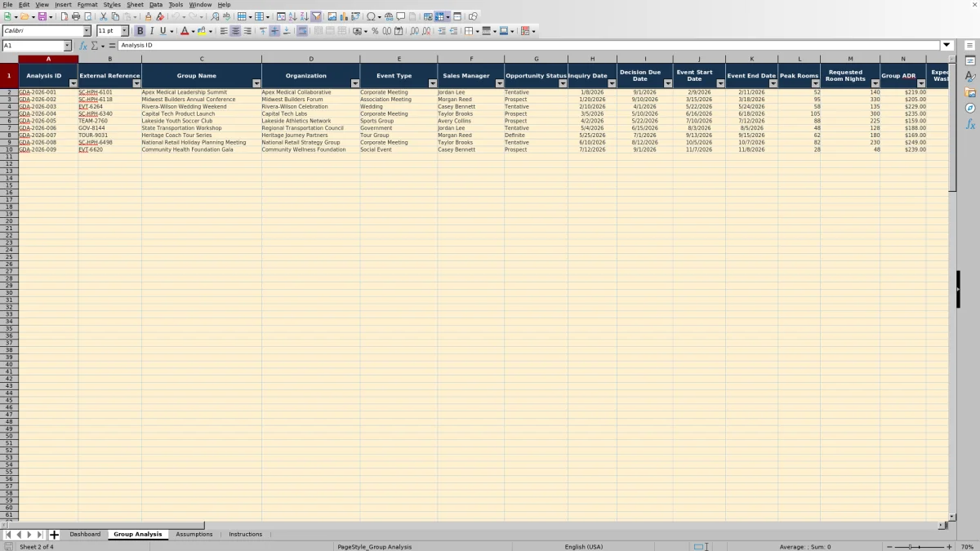980x551 pixels.
Task: Open the sidebar Navigator compass icon
Action: pyautogui.click(x=970, y=108)
